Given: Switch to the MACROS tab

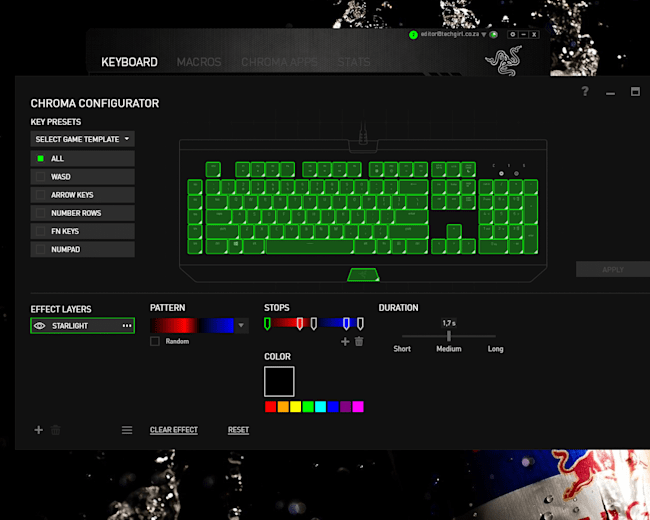Looking at the screenshot, I should pyautogui.click(x=199, y=62).
